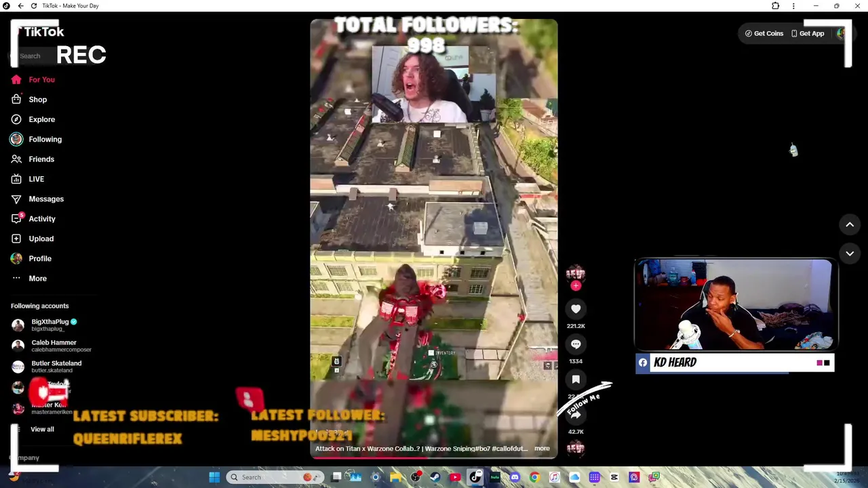868x488 pixels.
Task: Open Hulu from the taskbar
Action: (495, 477)
